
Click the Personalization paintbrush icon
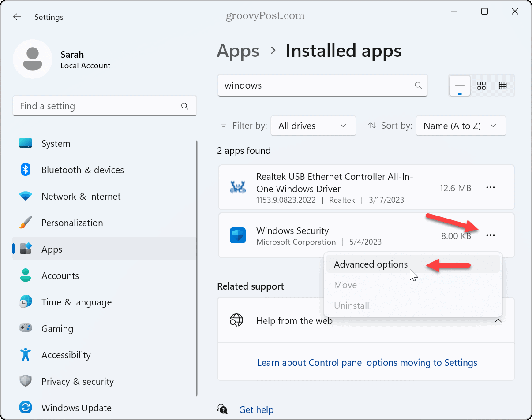[x=26, y=223]
